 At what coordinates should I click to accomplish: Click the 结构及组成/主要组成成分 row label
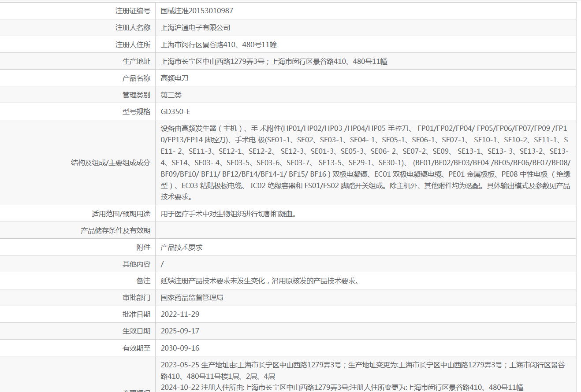[111, 163]
